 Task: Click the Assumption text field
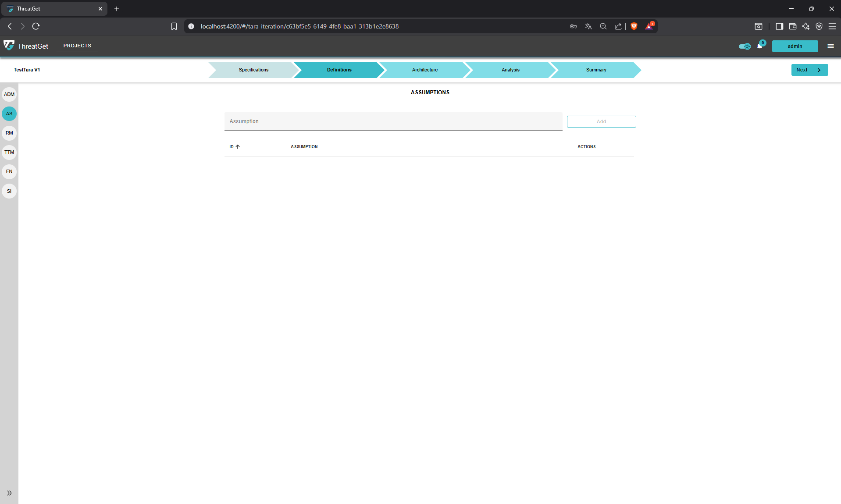(393, 121)
